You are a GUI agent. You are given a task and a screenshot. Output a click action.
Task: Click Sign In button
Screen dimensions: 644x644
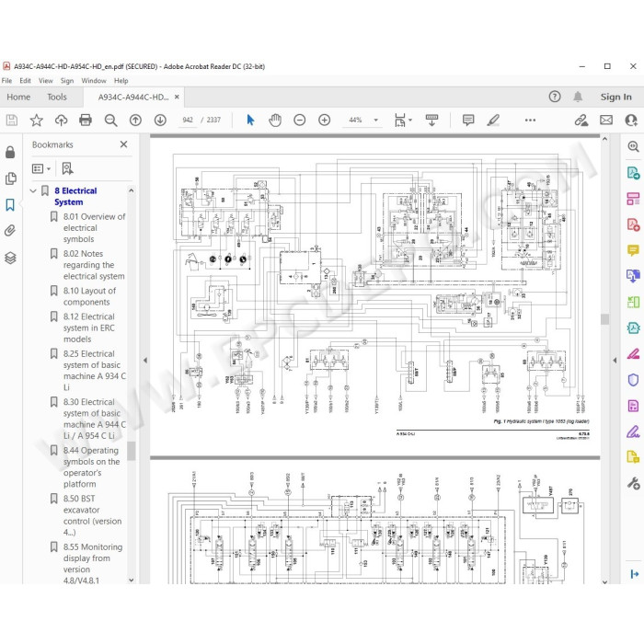coord(615,97)
